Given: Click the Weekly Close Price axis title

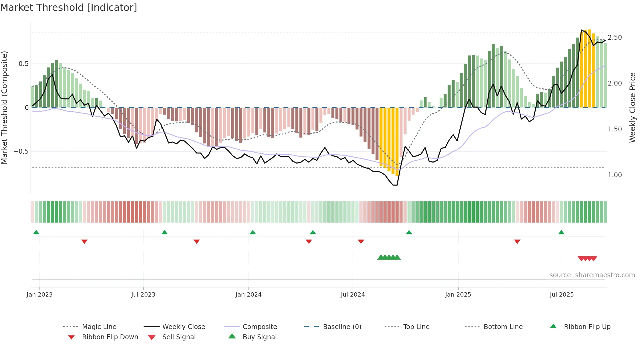Looking at the screenshot, I should pyautogui.click(x=632, y=108).
